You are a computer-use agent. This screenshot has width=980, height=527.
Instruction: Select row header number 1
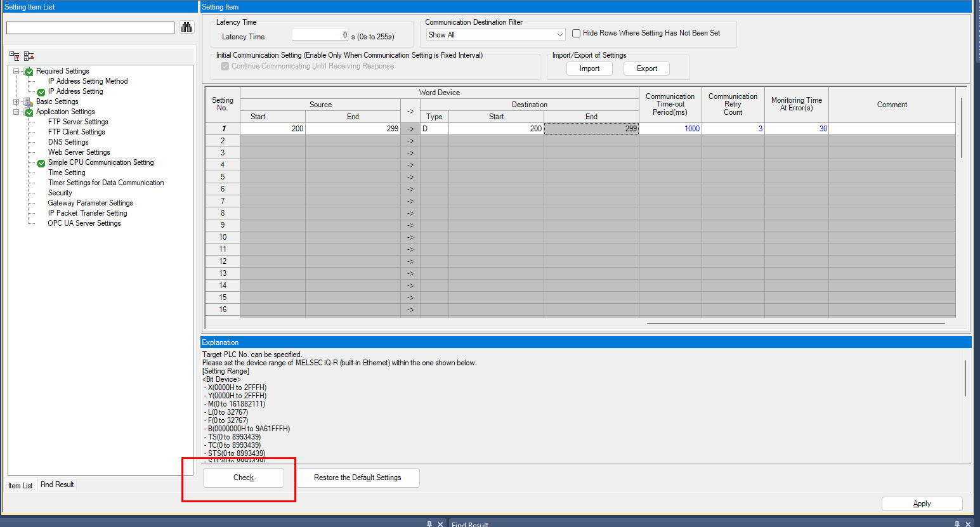[x=223, y=129]
